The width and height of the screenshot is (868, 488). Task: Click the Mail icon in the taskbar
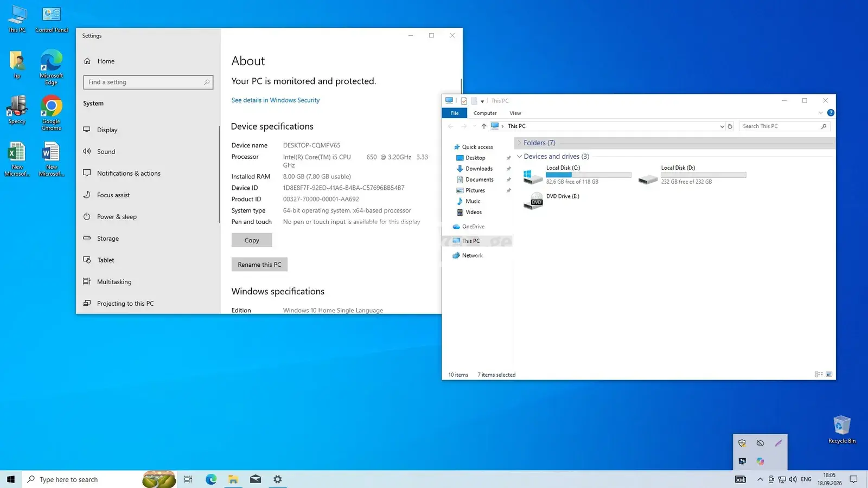[x=256, y=479]
